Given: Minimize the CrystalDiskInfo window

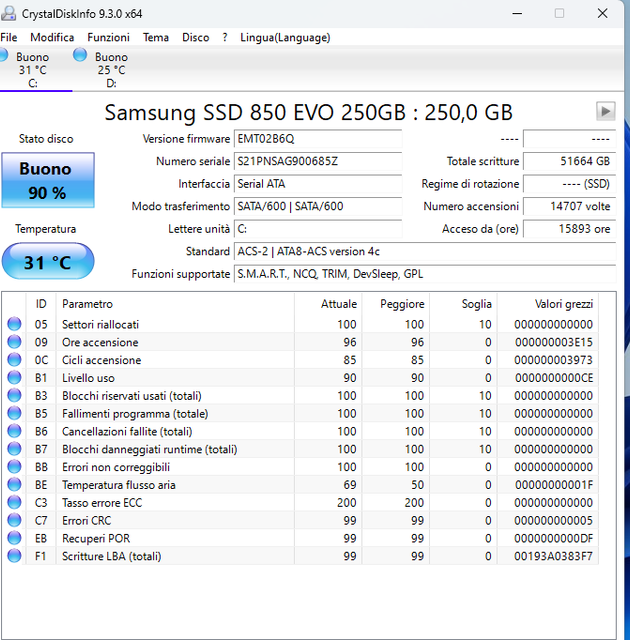Looking at the screenshot, I should tap(517, 13).
